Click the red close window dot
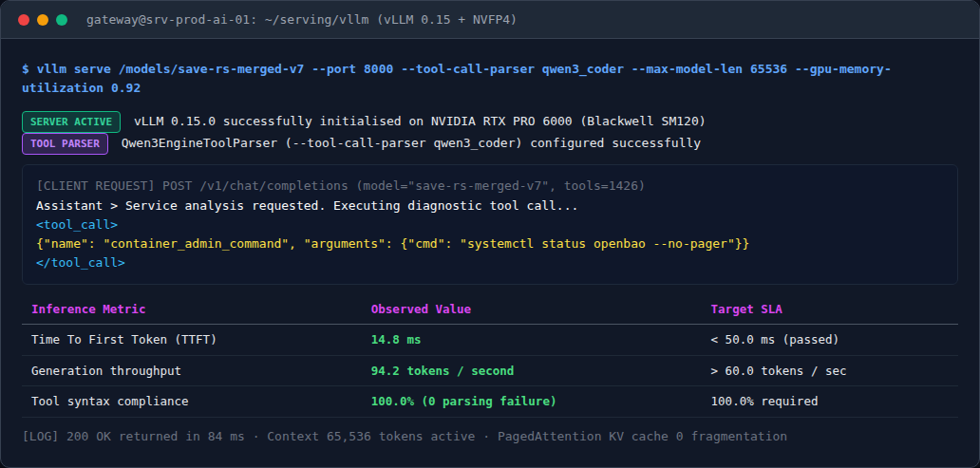Viewport: 980px width, 468px height. pyautogui.click(x=24, y=20)
